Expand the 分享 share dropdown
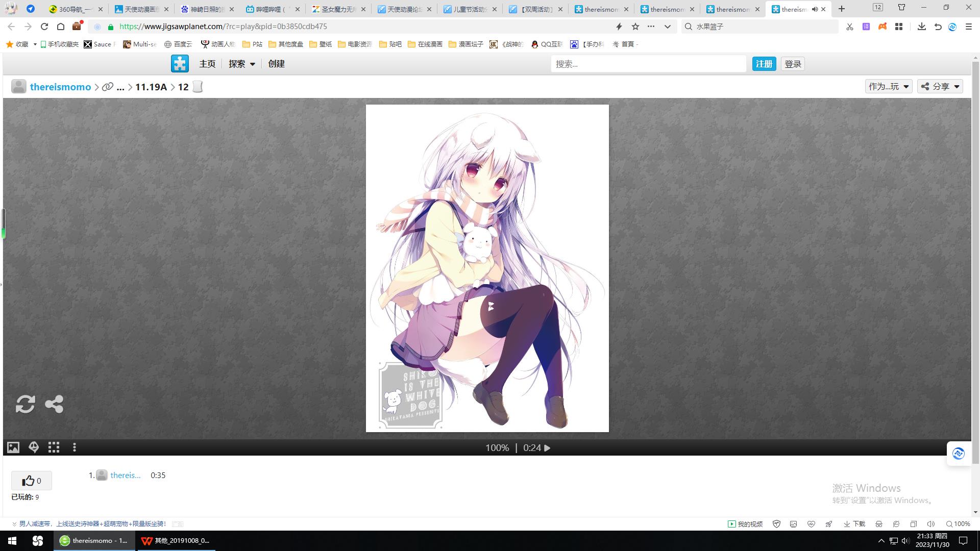Viewport: 980px width, 551px height. [940, 86]
